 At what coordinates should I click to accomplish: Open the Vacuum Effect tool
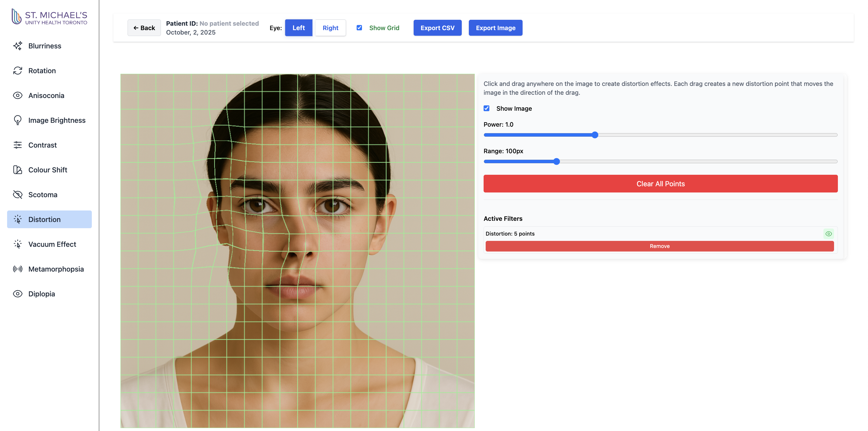pos(52,244)
